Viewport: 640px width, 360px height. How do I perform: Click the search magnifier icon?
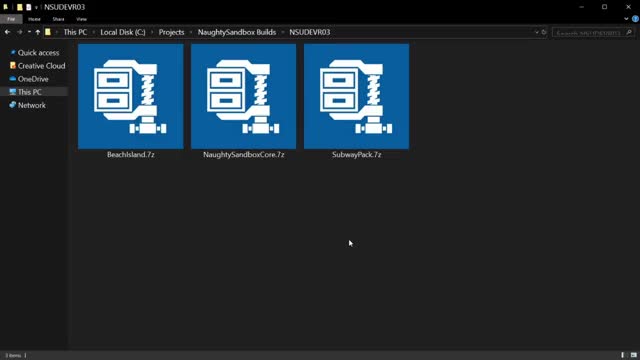coord(629,32)
